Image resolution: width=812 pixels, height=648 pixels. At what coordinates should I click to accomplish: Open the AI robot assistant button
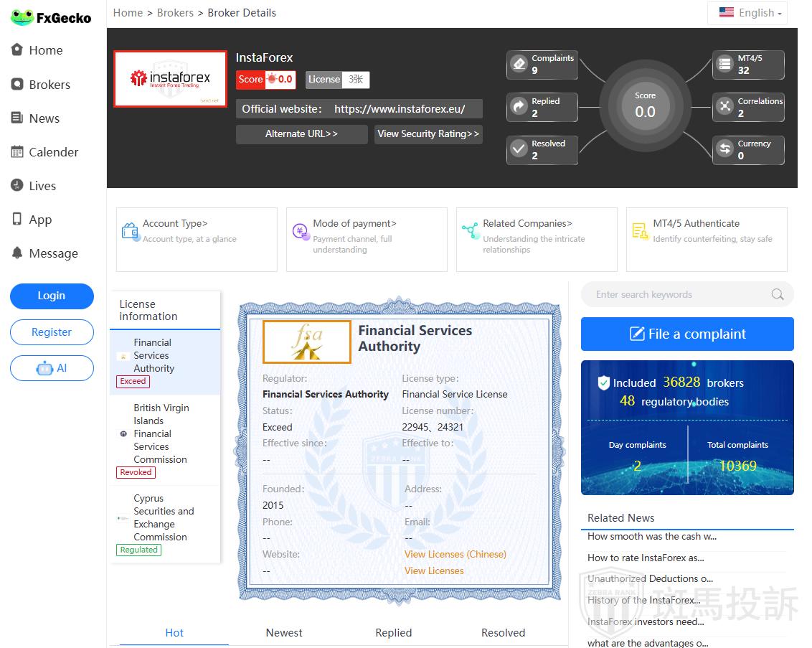[52, 368]
